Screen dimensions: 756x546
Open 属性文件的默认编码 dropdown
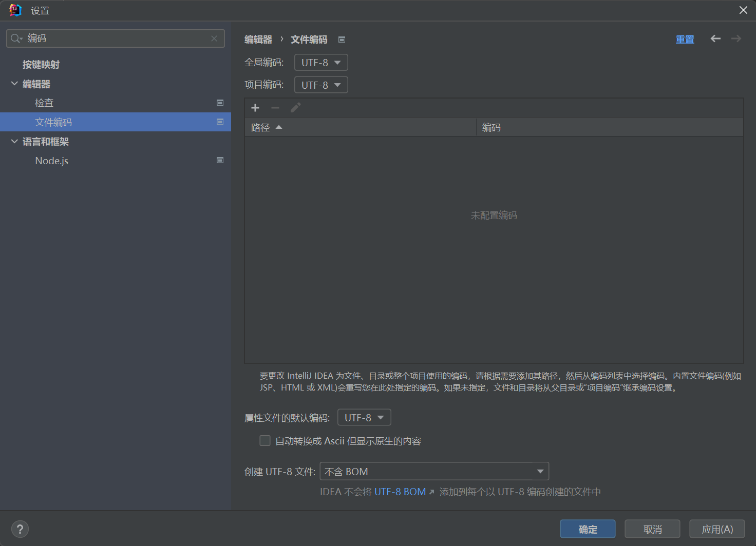pyautogui.click(x=364, y=418)
